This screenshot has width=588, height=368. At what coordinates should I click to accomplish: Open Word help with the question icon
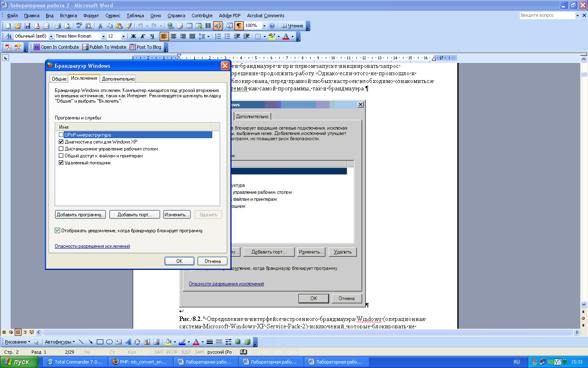[x=272, y=26]
